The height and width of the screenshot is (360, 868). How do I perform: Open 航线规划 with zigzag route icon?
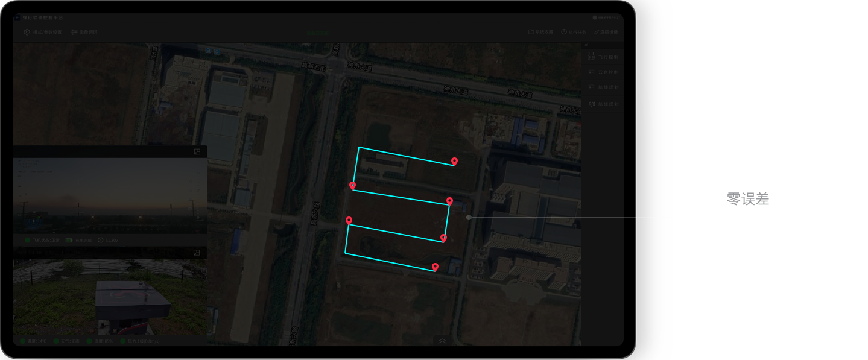coord(603,104)
